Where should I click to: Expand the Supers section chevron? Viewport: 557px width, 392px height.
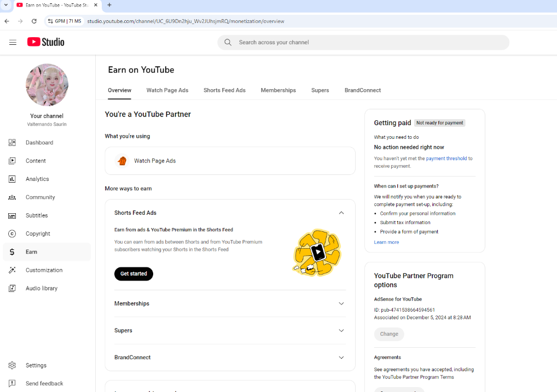pyautogui.click(x=341, y=331)
